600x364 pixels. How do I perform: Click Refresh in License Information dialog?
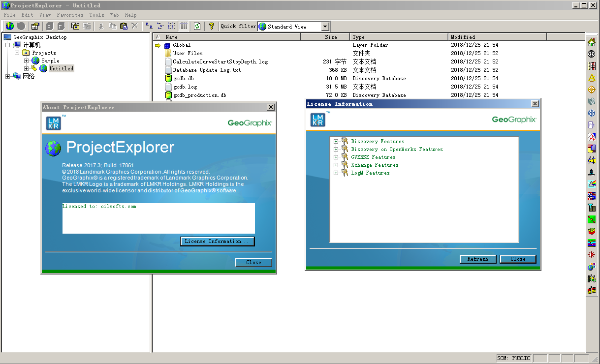pos(478,259)
